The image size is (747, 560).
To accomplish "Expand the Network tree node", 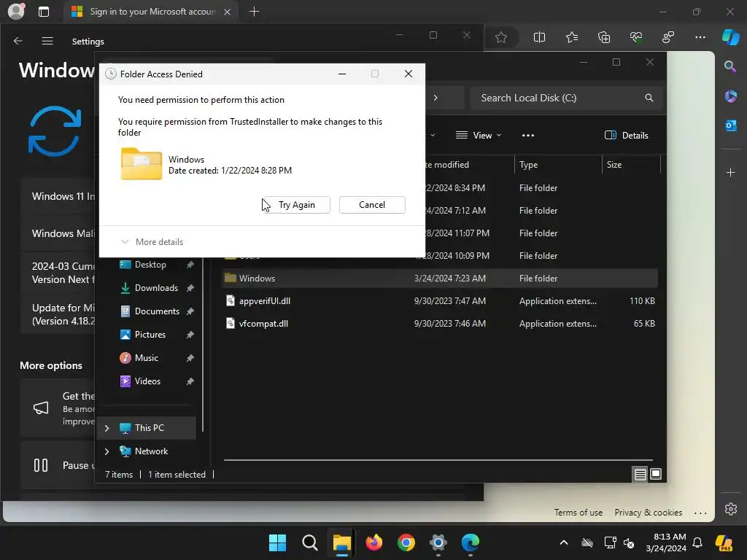I will click(107, 451).
